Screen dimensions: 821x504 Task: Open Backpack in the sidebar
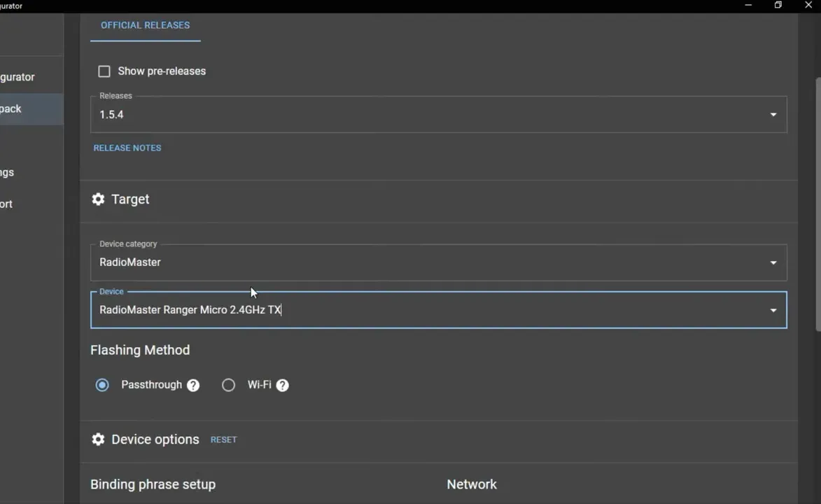click(10, 108)
